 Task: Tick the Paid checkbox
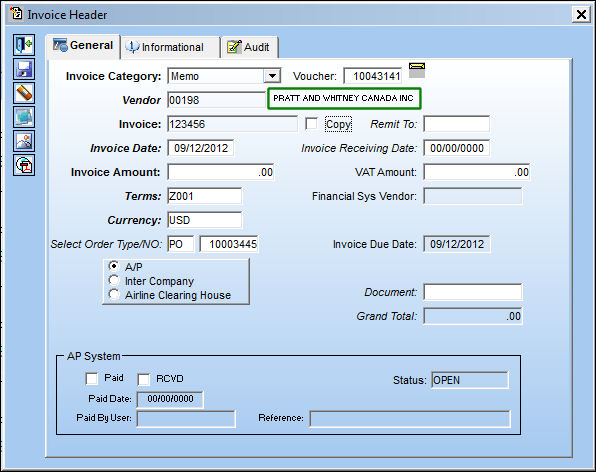[x=92, y=379]
